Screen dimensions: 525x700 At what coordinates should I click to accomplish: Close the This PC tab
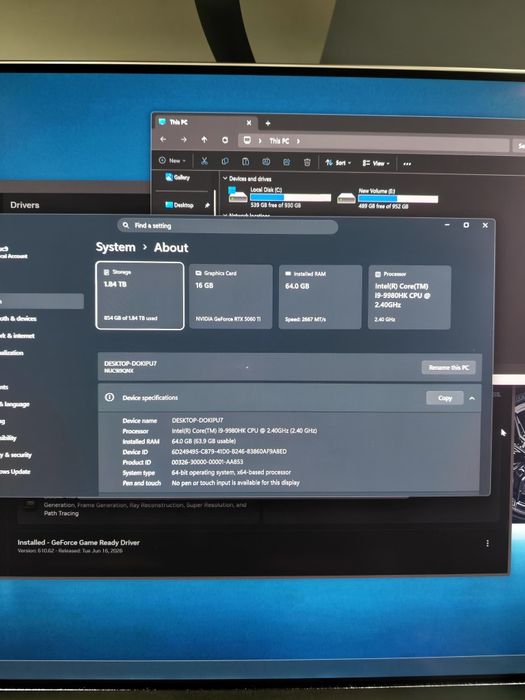click(249, 123)
